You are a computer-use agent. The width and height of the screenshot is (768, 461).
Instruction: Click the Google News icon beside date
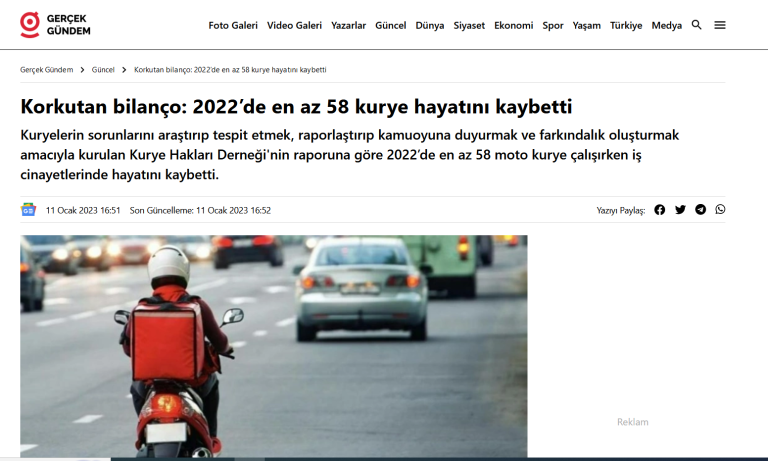tap(28, 210)
